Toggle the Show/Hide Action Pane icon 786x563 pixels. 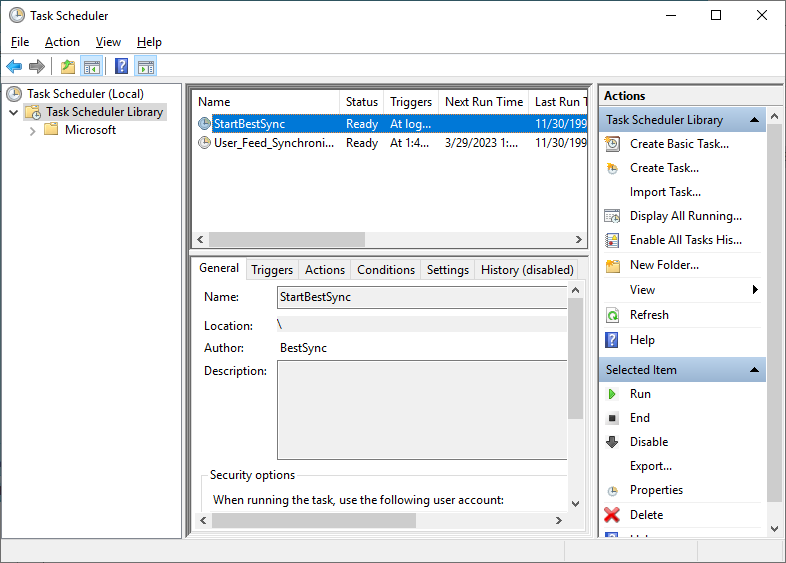point(146,66)
